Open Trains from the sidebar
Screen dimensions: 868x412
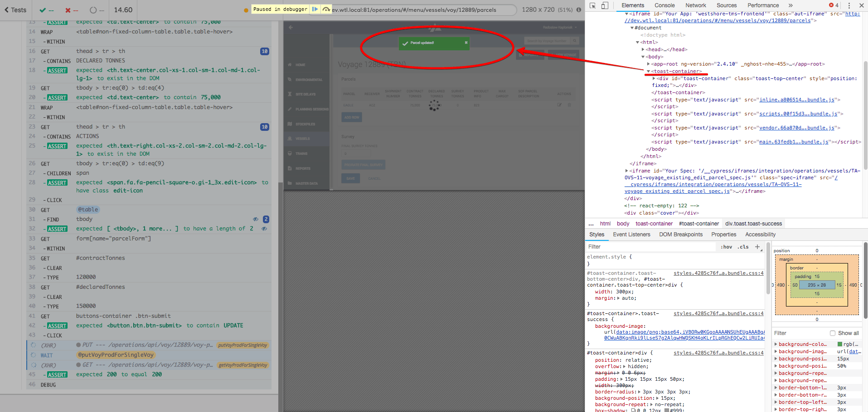tap(306, 153)
